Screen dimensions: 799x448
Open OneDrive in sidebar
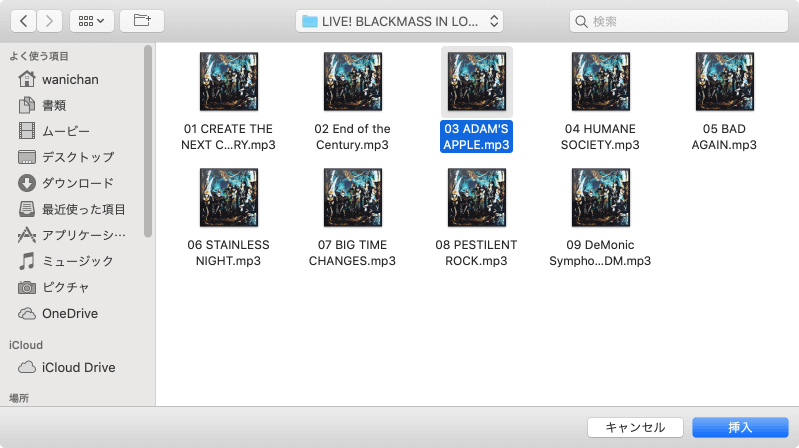coord(70,313)
